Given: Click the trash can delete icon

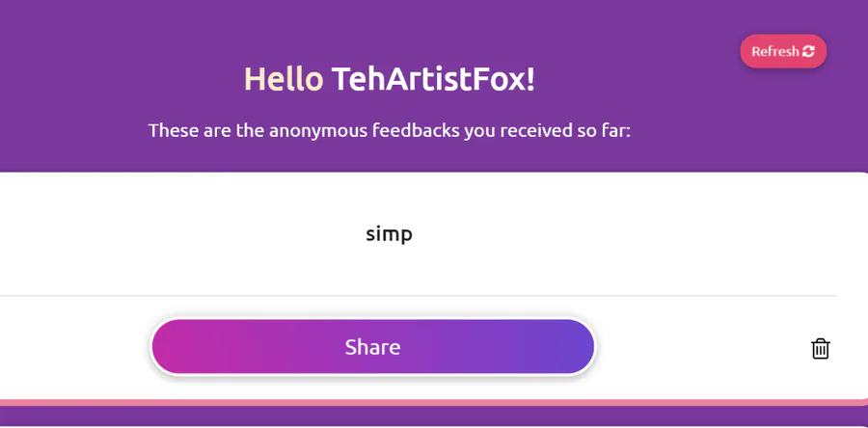Looking at the screenshot, I should (x=821, y=349).
